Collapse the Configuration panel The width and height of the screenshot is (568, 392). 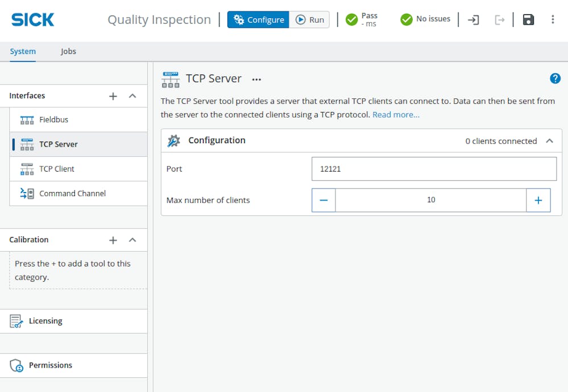click(x=550, y=141)
